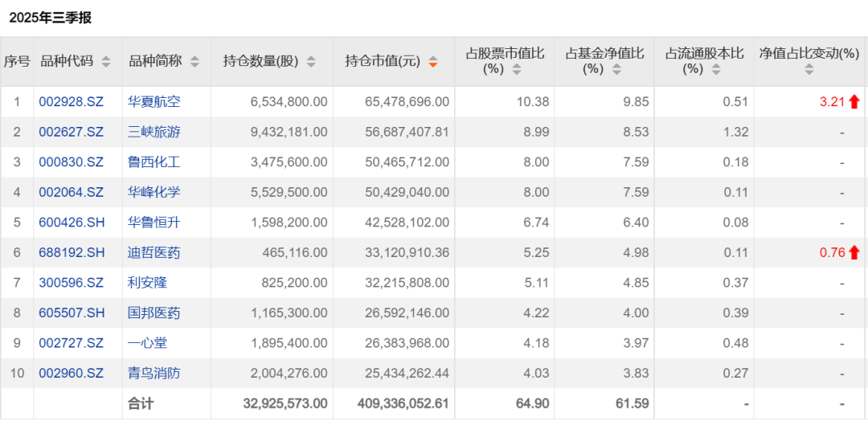Open 迪哲医药 stock name link
The height and width of the screenshot is (421, 868).
tap(154, 253)
